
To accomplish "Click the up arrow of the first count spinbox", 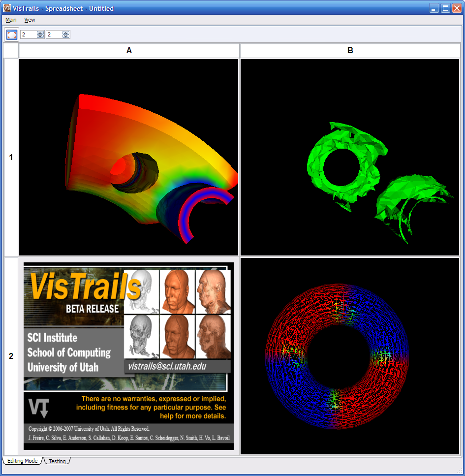I will (x=40, y=32).
